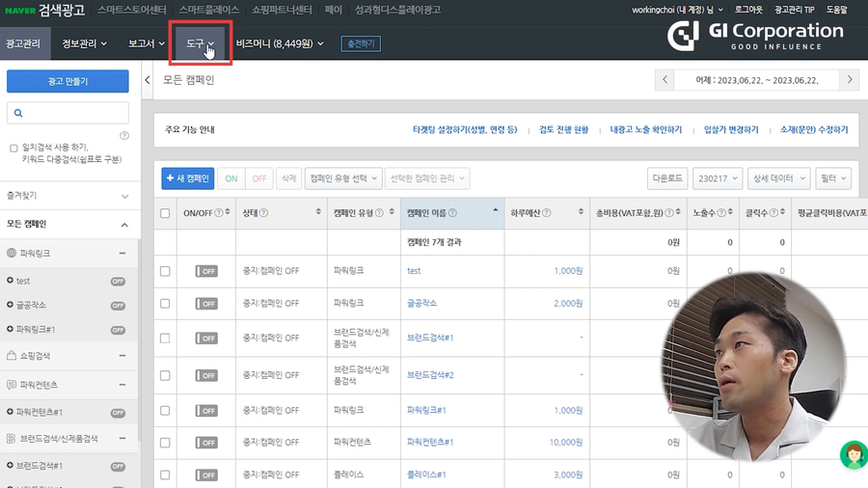Screen dimensions: 868x488
Task: Open 타겟팅 설정하기 link
Action: (465, 129)
